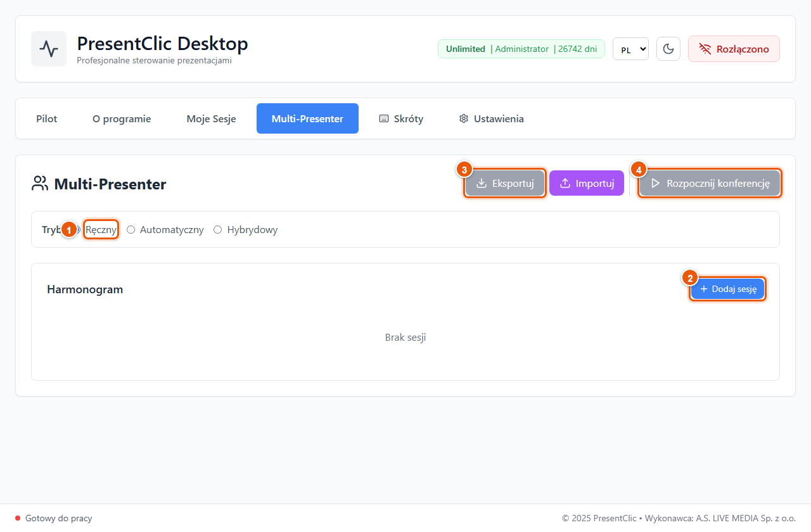
Task: Click the "Brak sesji" empty message
Action: coord(405,338)
